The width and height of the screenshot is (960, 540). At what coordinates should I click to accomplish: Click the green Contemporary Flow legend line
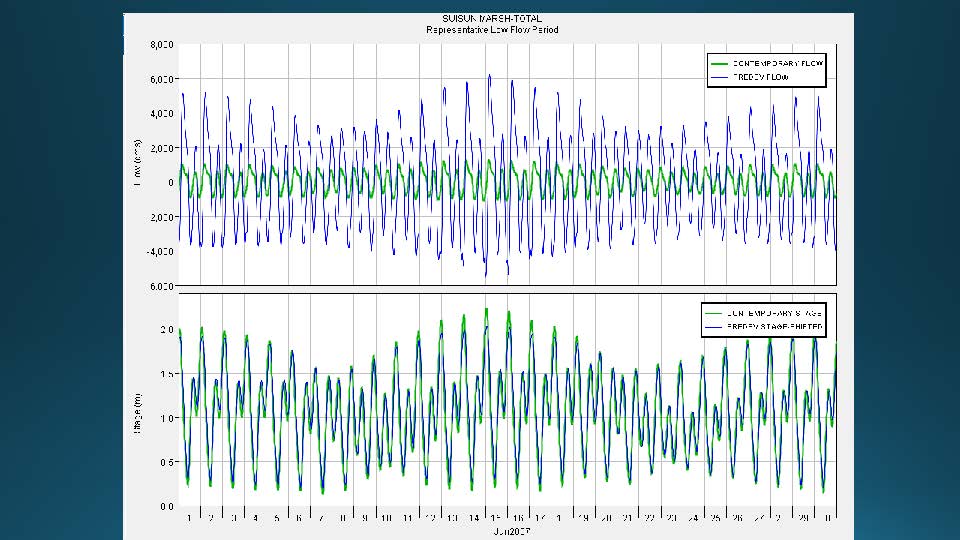point(719,63)
